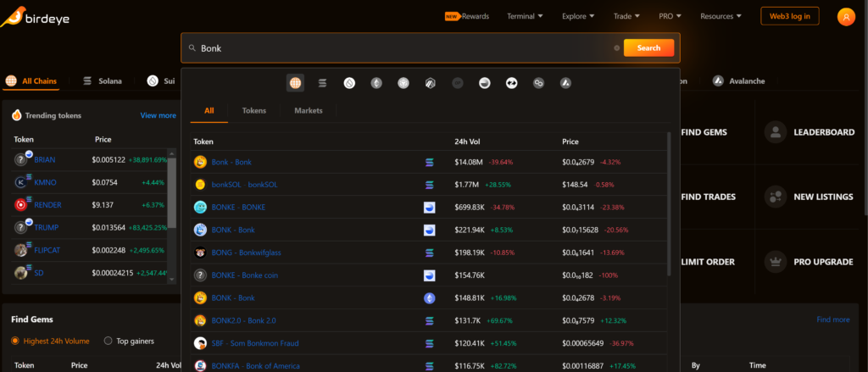Select the Solana chain icon in search filters
This screenshot has height=372, width=868.
pyautogui.click(x=322, y=83)
